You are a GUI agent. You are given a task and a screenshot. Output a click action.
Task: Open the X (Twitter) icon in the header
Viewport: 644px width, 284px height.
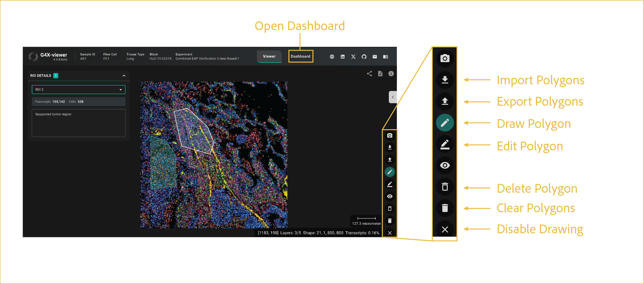coord(353,57)
